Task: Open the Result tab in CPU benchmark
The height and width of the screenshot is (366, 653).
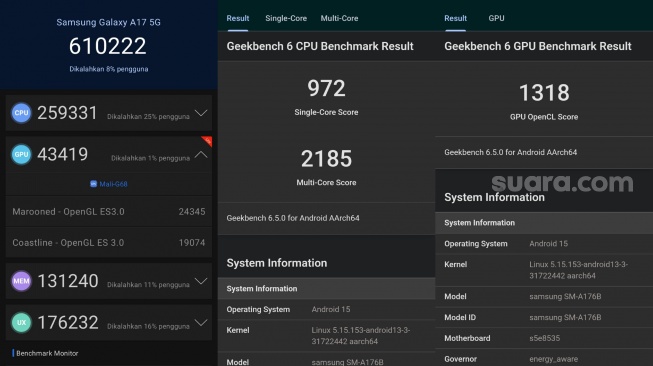Action: pyautogui.click(x=238, y=18)
